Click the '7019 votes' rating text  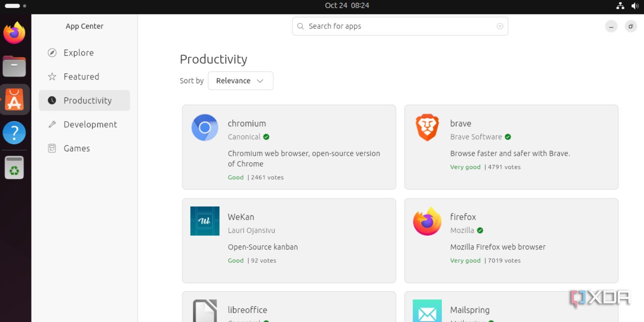point(504,260)
